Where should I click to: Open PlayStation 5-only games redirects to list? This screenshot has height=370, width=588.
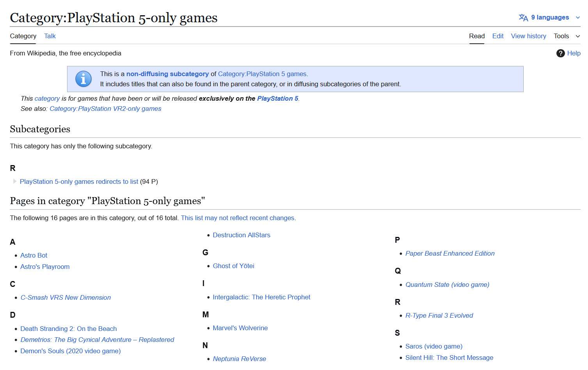79,181
